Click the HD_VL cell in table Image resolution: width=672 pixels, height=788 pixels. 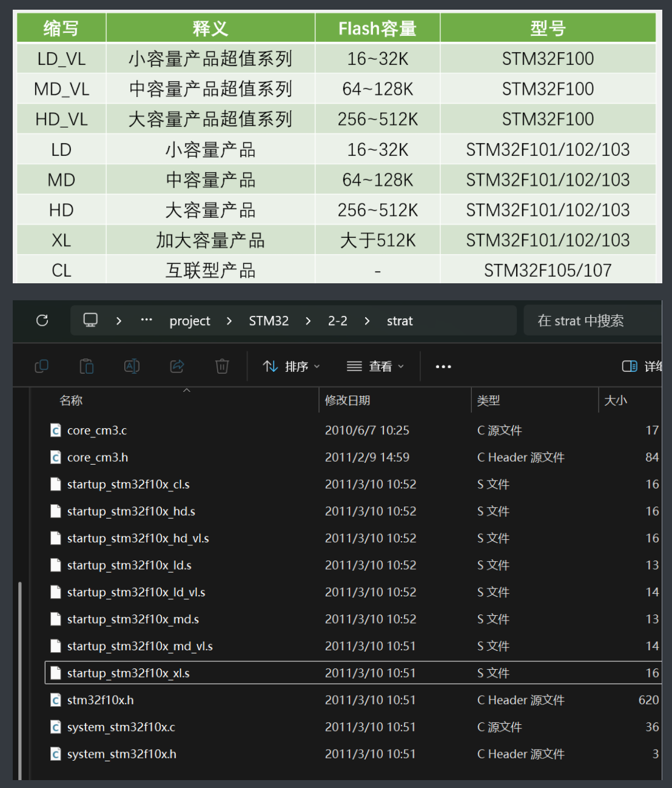61,119
